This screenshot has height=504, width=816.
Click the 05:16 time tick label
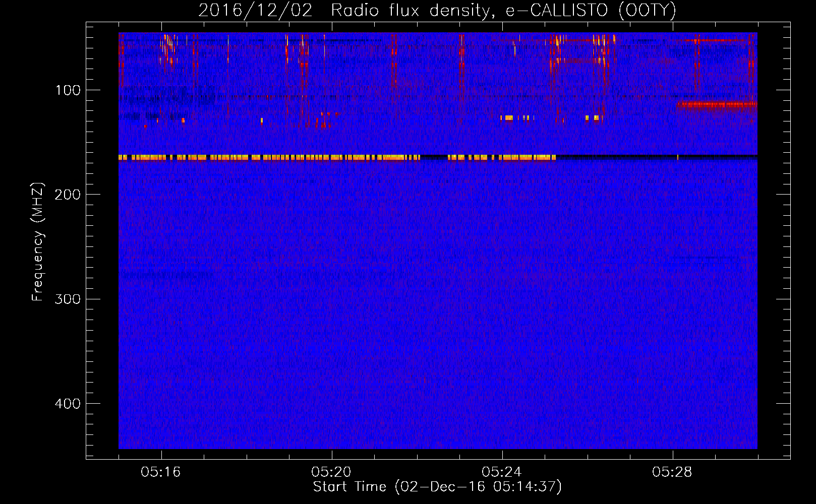tap(161, 472)
